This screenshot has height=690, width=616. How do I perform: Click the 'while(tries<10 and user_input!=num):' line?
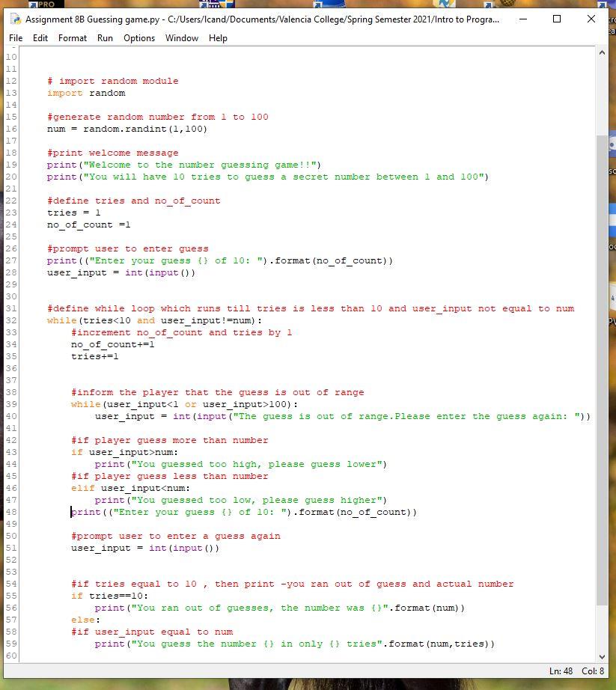pyautogui.click(x=154, y=320)
